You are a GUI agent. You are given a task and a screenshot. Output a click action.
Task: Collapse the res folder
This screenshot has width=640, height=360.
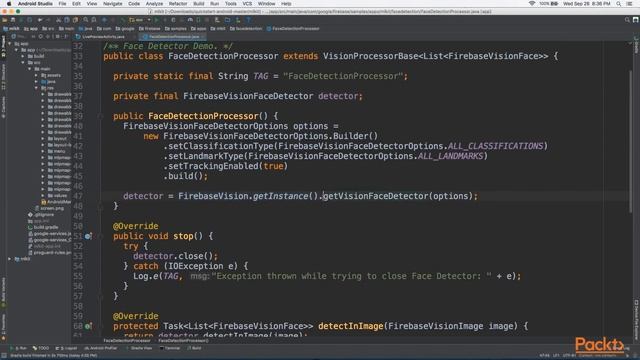(x=36, y=88)
